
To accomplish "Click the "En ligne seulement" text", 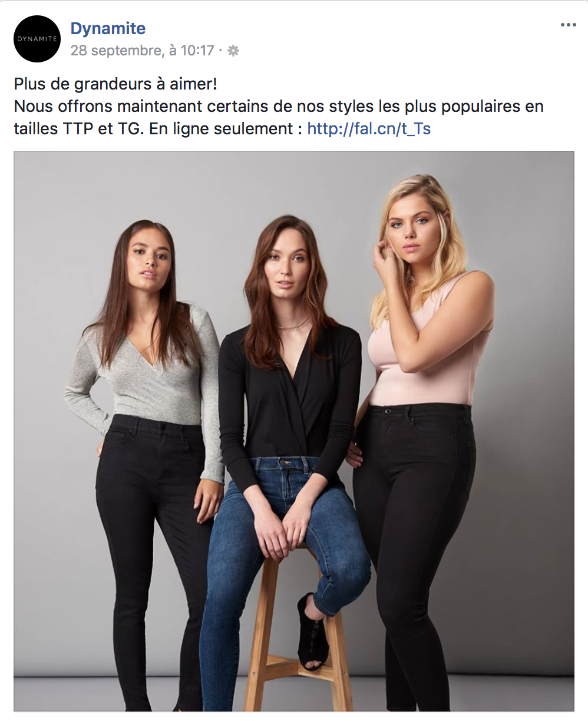I will pyautogui.click(x=221, y=128).
